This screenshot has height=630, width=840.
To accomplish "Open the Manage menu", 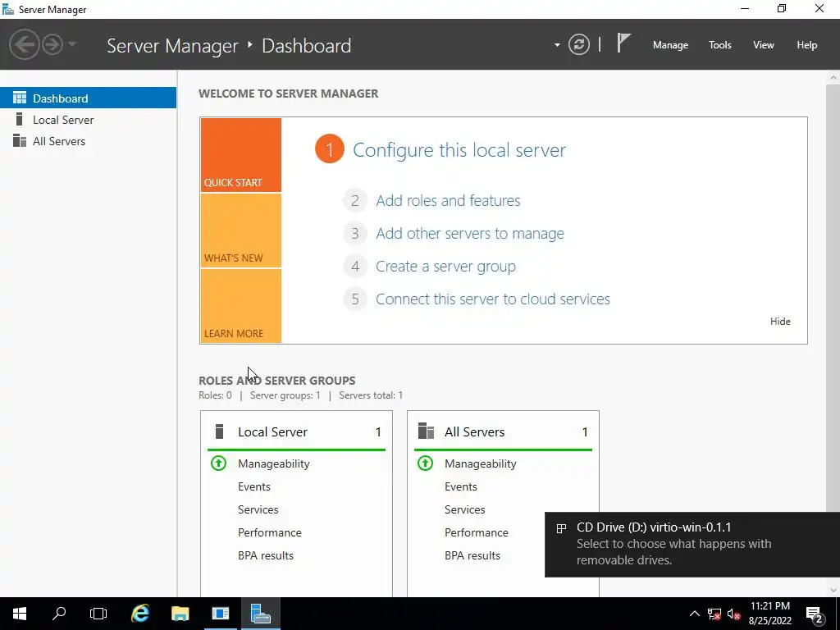I will click(670, 45).
